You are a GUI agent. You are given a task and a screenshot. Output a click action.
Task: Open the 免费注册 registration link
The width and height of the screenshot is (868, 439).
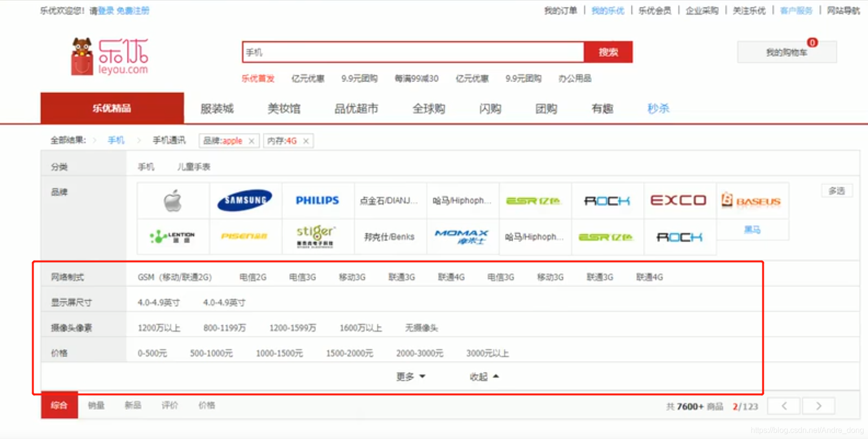click(132, 10)
